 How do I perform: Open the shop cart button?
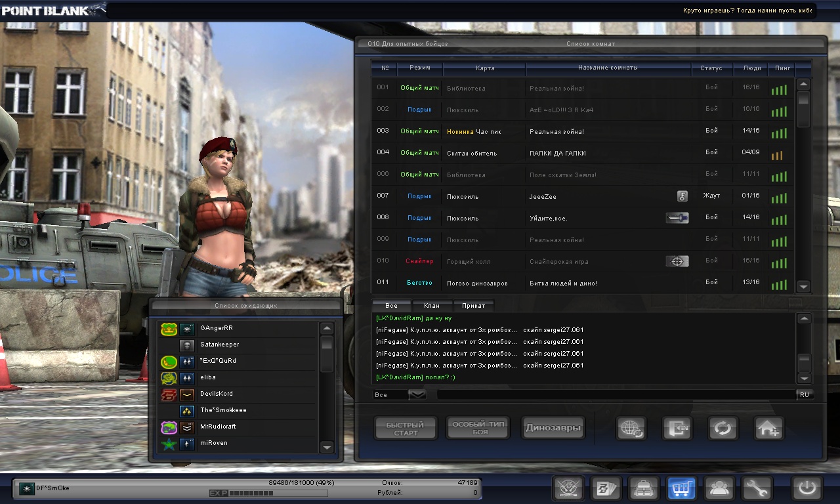click(681, 488)
